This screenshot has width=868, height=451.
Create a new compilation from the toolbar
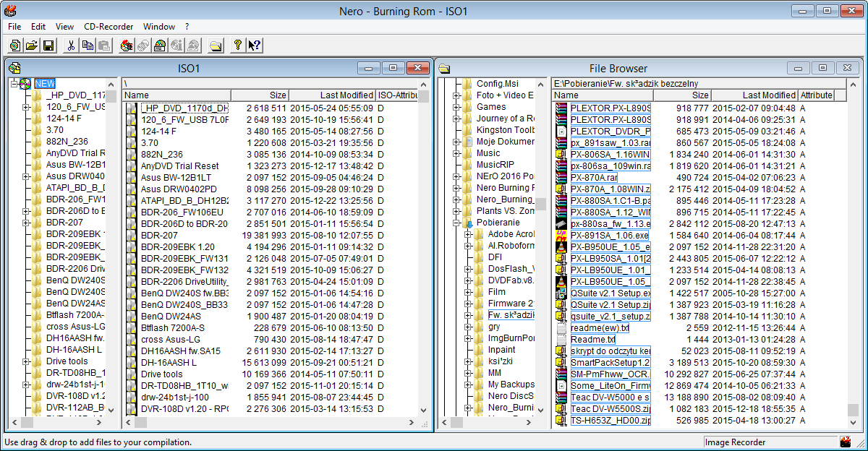coord(15,46)
